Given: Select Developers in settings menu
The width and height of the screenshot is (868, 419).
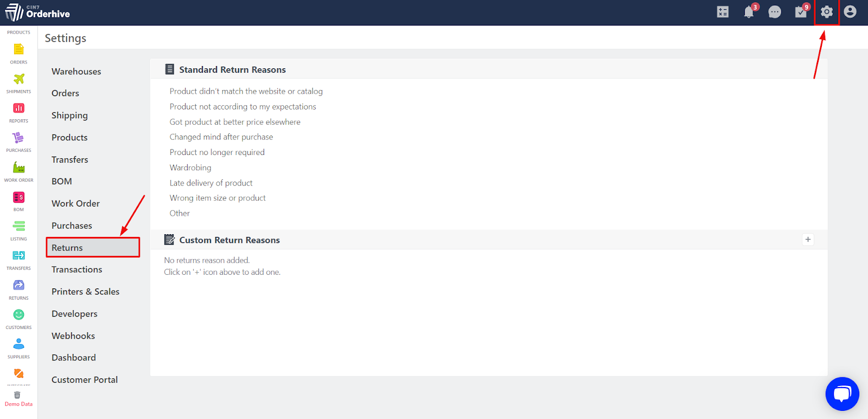Looking at the screenshot, I should (x=75, y=314).
